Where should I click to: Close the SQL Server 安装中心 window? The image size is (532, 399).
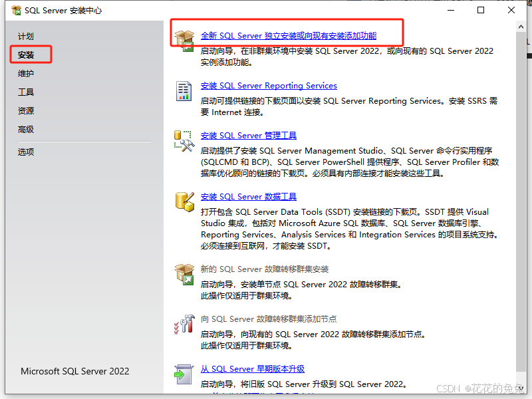click(511, 10)
